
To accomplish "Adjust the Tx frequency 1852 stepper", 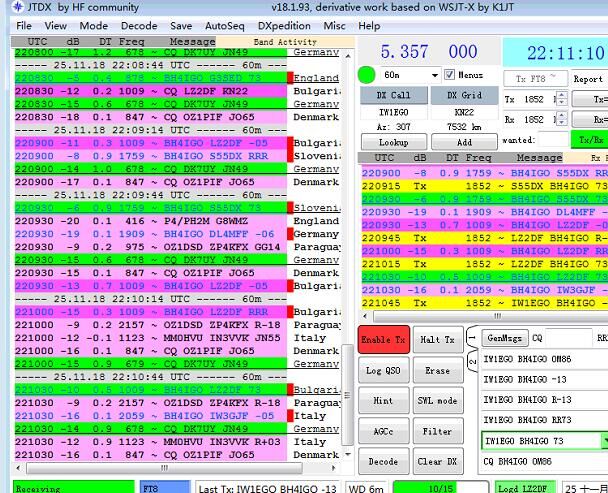I will [x=561, y=99].
